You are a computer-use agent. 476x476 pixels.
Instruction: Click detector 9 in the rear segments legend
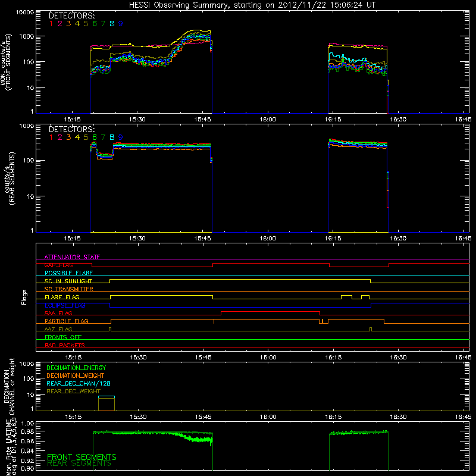[x=121, y=137]
